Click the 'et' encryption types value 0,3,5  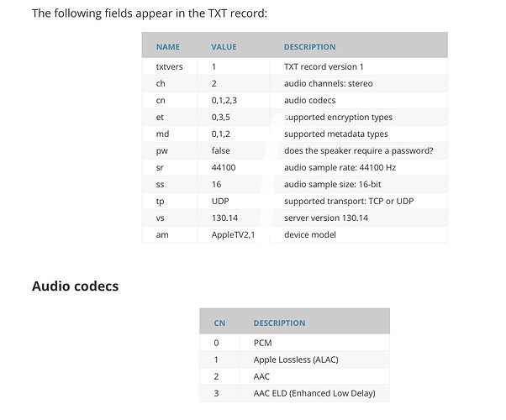click(x=223, y=117)
